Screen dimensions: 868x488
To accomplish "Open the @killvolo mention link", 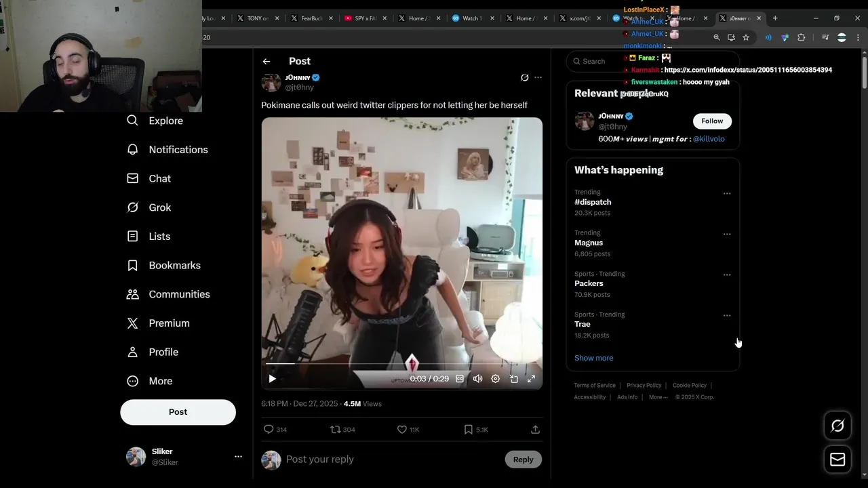I will 709,139.
